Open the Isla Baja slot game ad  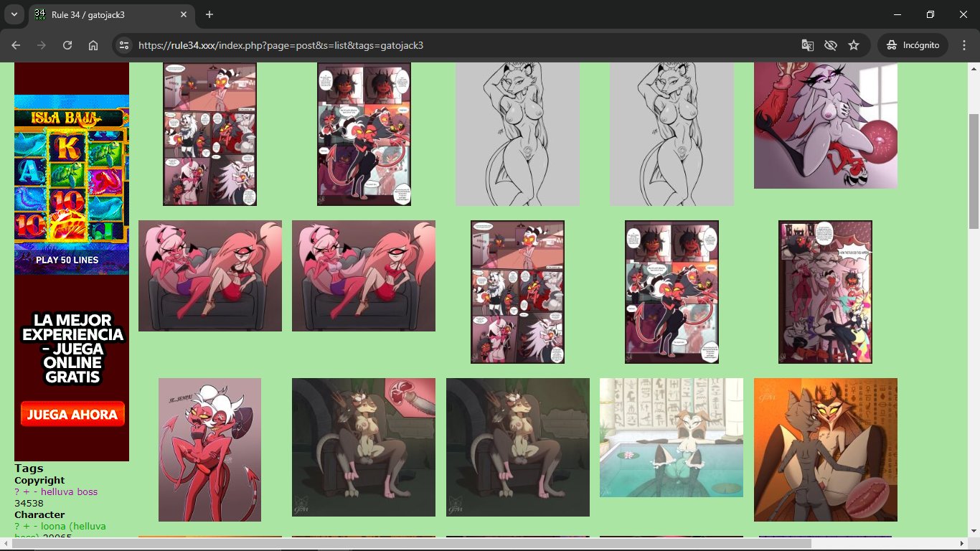(72, 184)
